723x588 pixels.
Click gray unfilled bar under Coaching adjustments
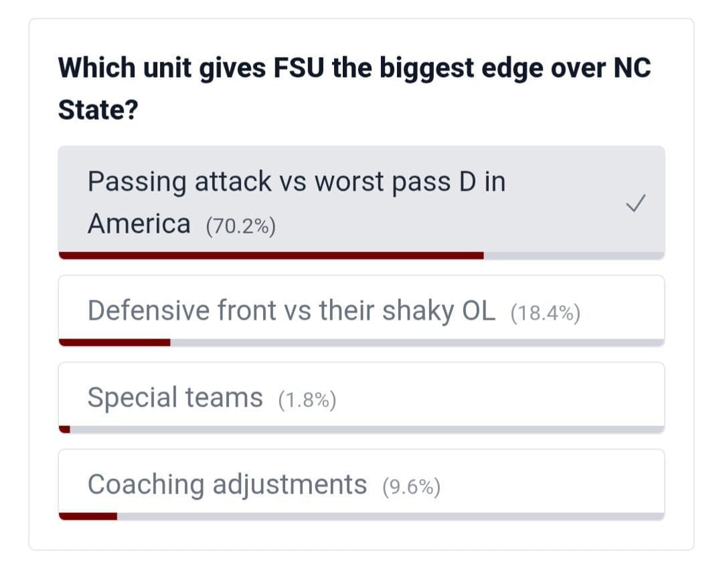coord(390,516)
